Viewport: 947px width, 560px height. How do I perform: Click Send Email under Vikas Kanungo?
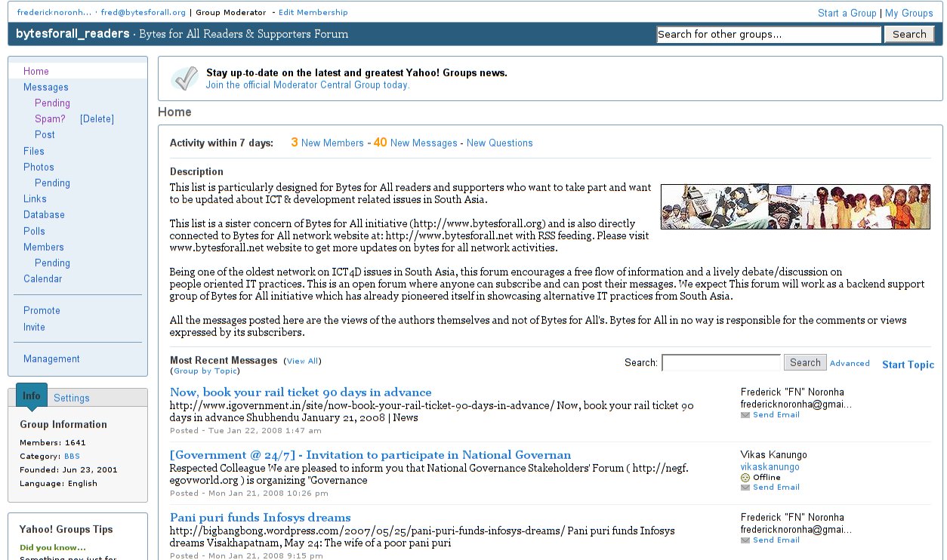pyautogui.click(x=776, y=488)
